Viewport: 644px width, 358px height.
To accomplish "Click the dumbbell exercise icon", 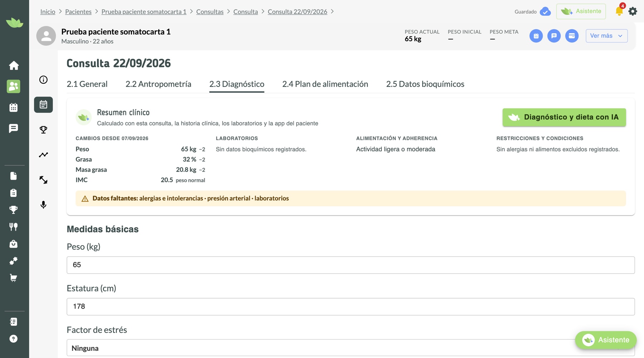I will point(43,180).
